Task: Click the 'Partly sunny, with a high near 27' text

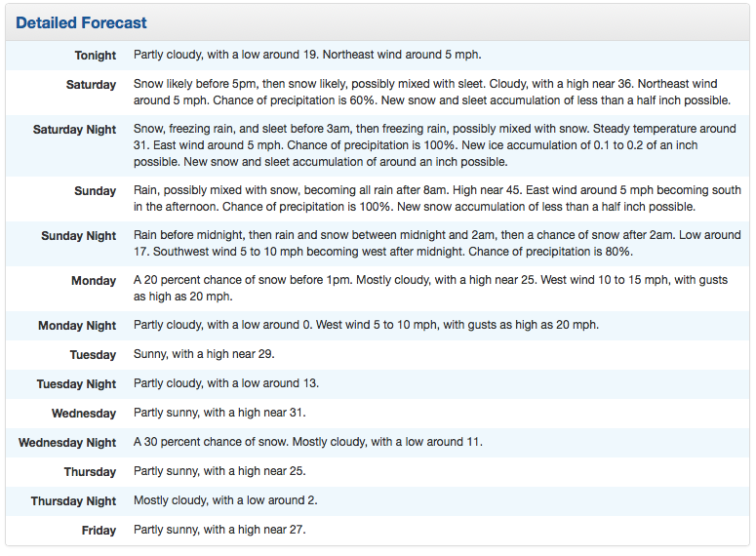Action: (x=219, y=530)
